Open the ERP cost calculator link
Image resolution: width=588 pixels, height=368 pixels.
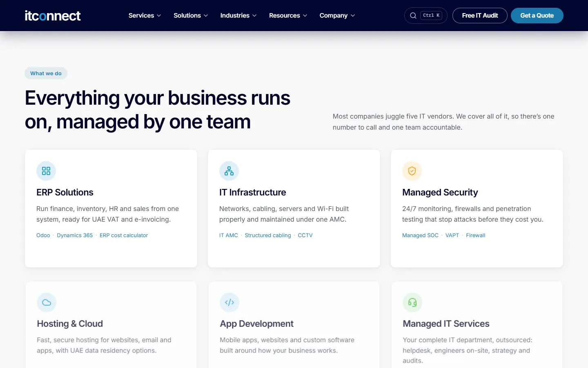(x=124, y=235)
